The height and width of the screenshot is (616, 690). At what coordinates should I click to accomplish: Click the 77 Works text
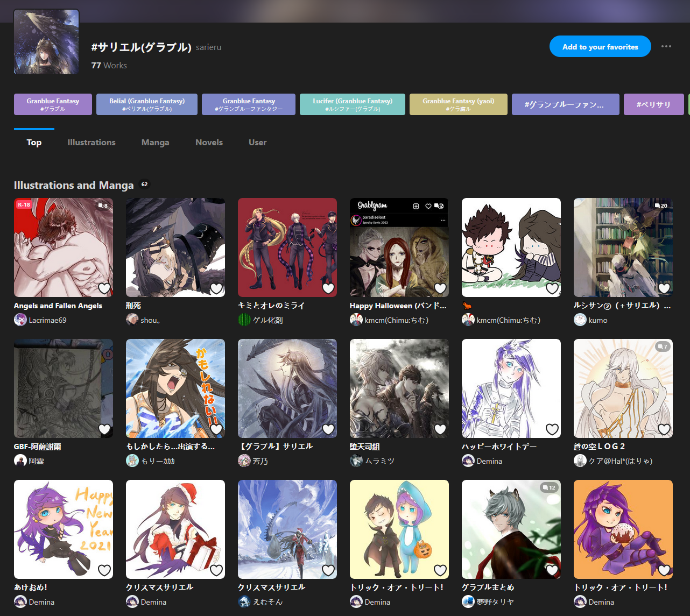(109, 66)
